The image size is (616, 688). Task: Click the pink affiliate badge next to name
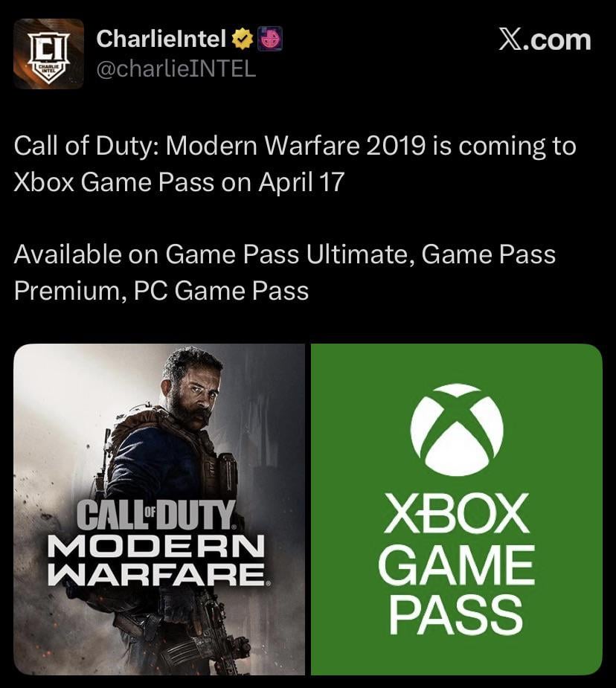coord(270,39)
